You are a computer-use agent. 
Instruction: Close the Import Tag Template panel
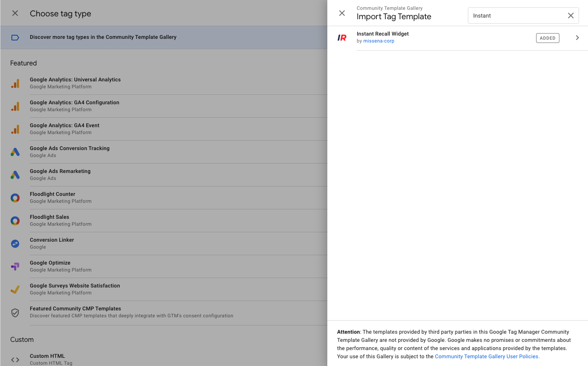click(342, 13)
